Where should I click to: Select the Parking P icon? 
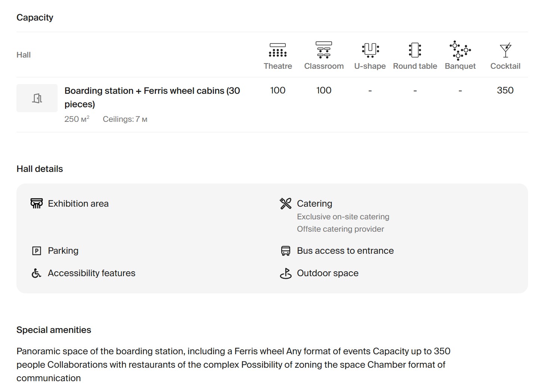[x=37, y=251]
